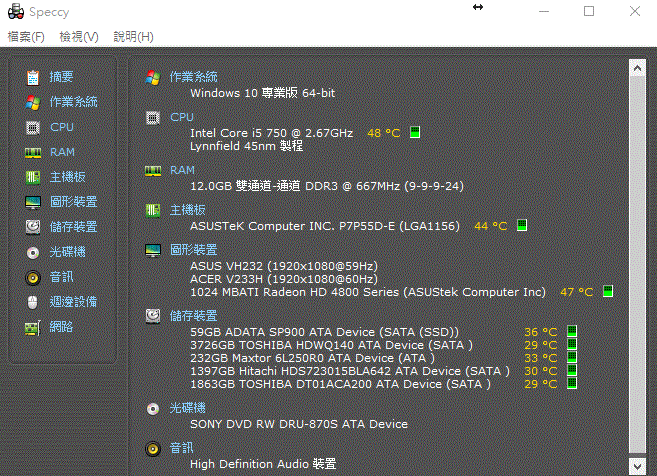Select 網路 label in the sidebar

click(61, 326)
